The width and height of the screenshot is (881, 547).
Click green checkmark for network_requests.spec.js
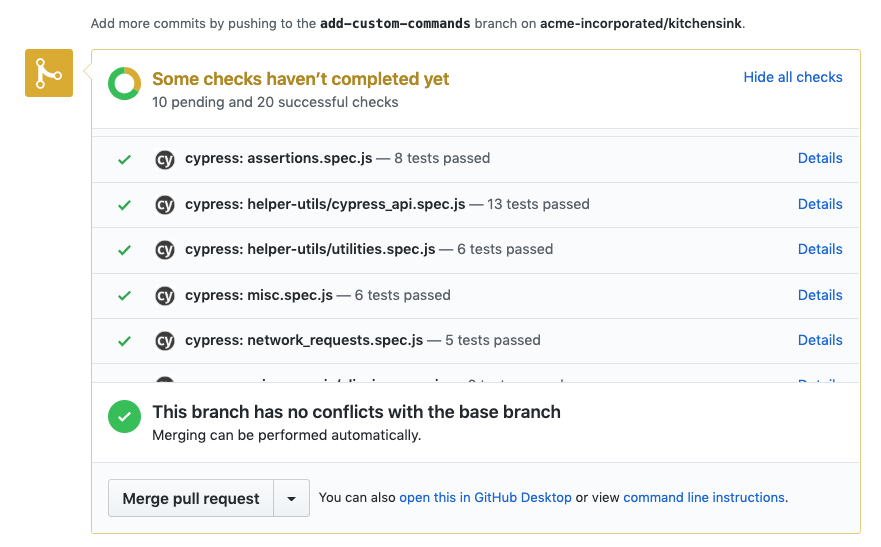[124, 341]
